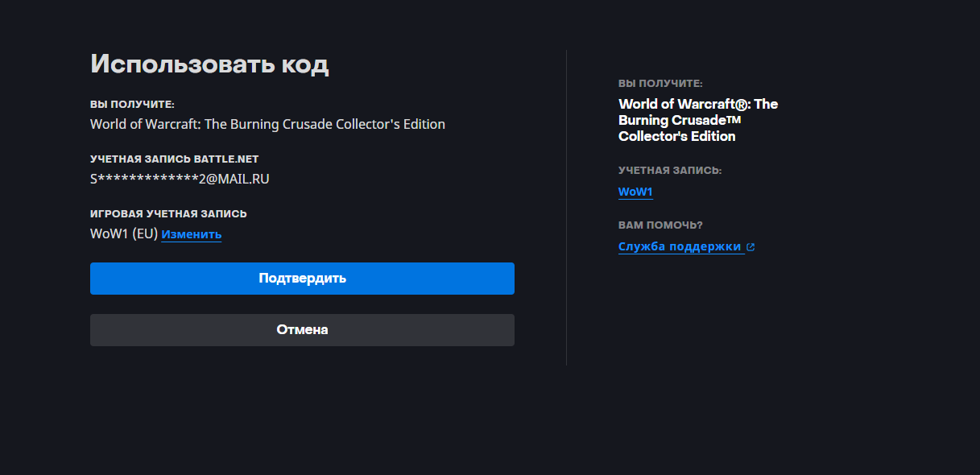Click the WoW1 (EU) game account text
This screenshot has height=475, width=980.
click(x=123, y=234)
